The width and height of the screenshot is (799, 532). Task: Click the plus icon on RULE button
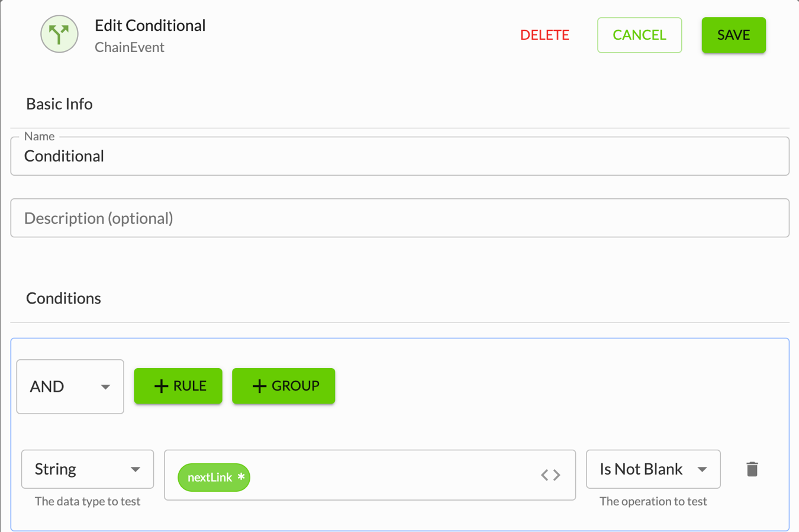pos(161,386)
